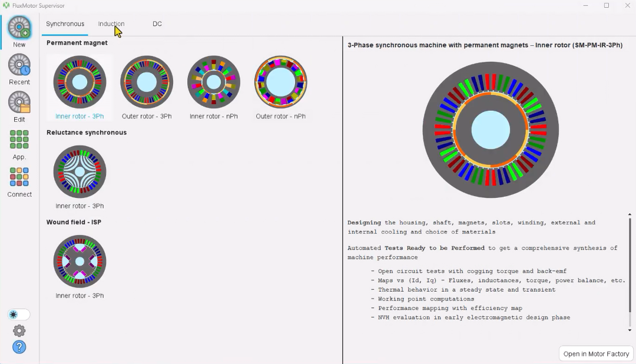Image resolution: width=636 pixels, height=364 pixels.
Task: Switch to the Synchronous tab
Action: tap(65, 24)
